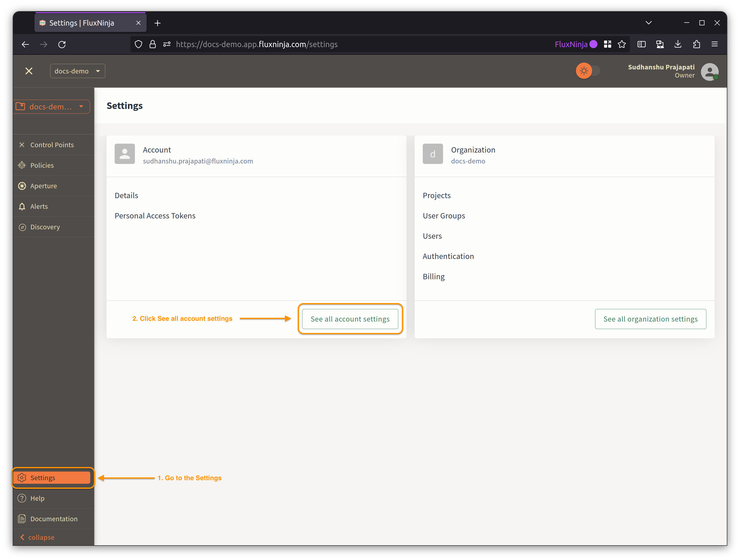Click the Billing organization settings item

click(433, 276)
